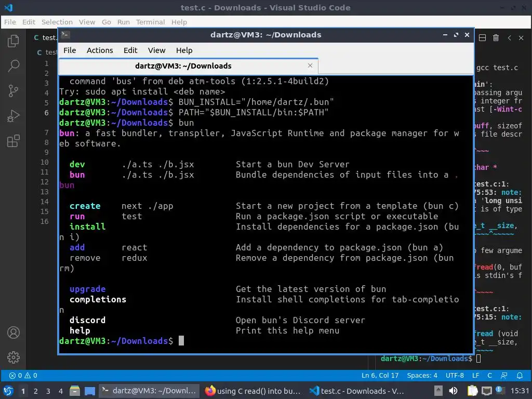Open VS Code Selection menu
Image resolution: width=532 pixels, height=399 pixels.
(57, 22)
